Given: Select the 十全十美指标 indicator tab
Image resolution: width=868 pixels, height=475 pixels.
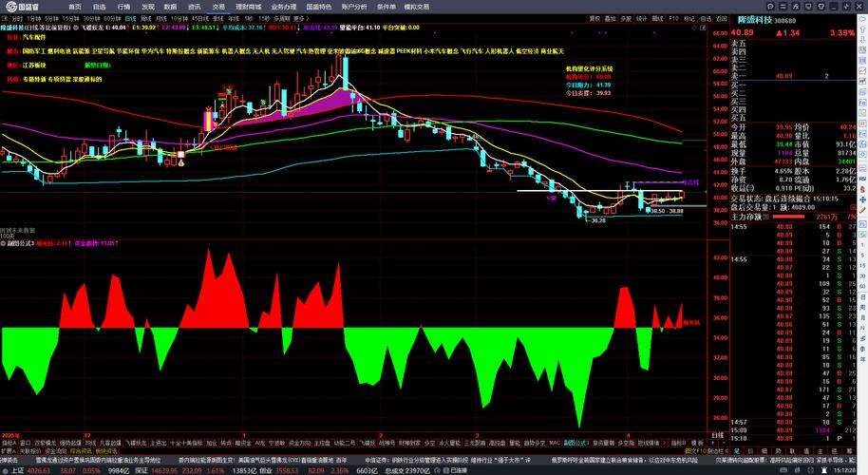Looking at the screenshot, I should (x=186, y=443).
